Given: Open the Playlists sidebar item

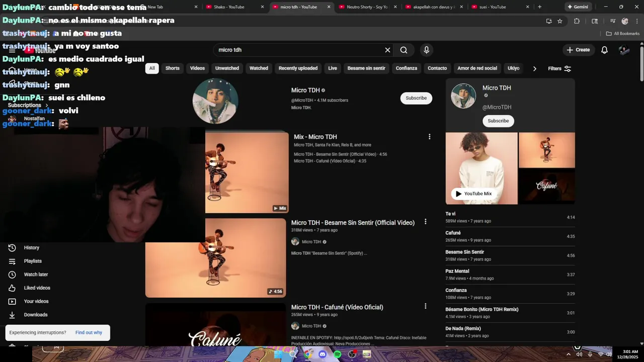Looking at the screenshot, I should 33,261.
